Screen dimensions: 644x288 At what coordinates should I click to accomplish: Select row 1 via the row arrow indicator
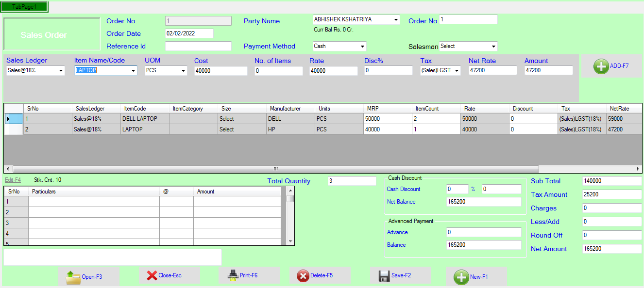[8, 119]
